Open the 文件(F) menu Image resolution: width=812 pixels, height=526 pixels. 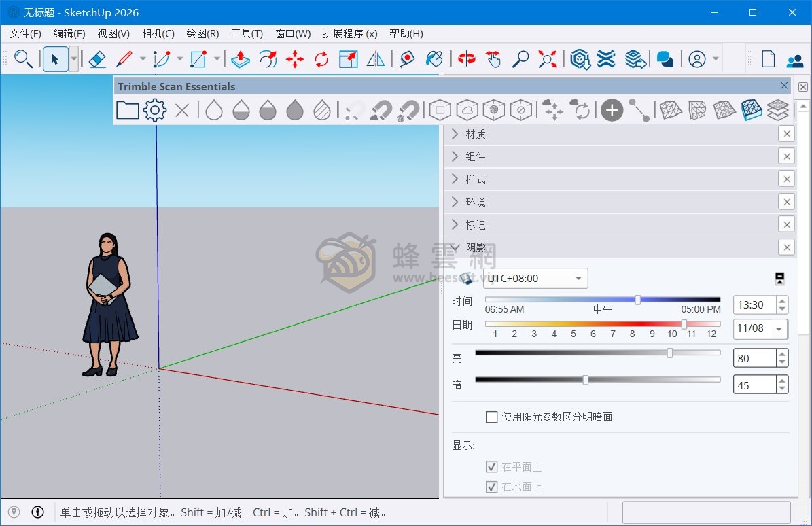coord(25,34)
